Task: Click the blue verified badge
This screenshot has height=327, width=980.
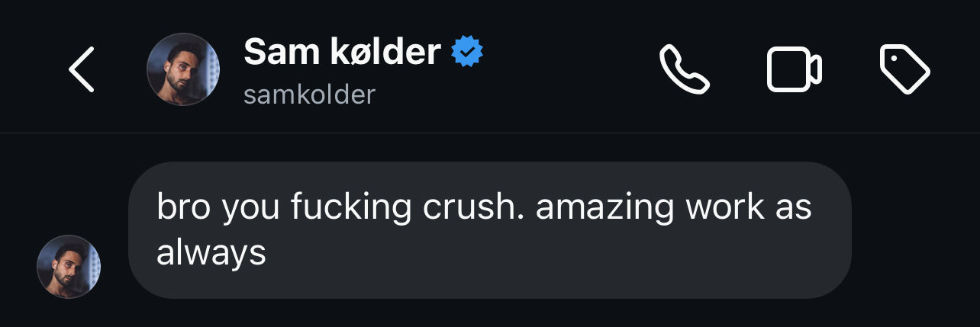Action: [467, 52]
